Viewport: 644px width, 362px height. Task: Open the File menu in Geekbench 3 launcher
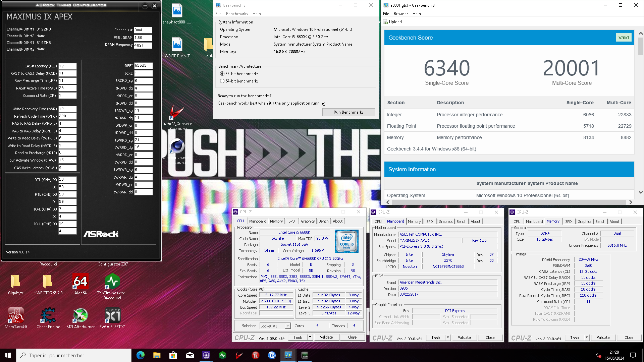(x=218, y=14)
